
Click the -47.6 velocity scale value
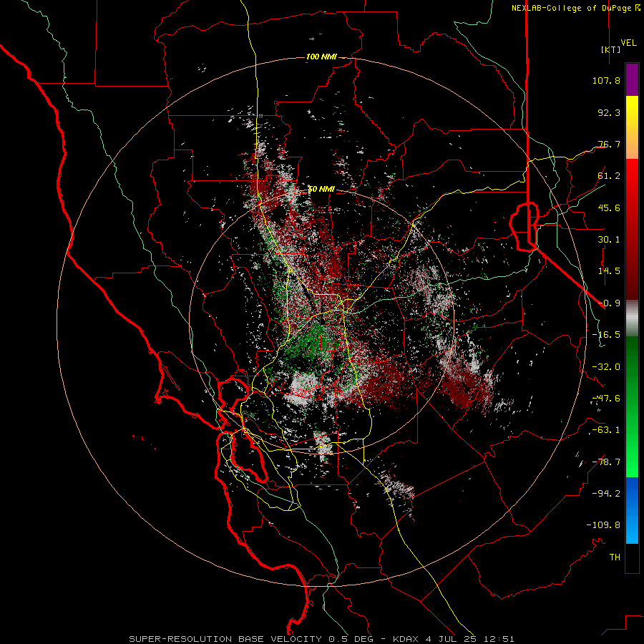(x=606, y=399)
